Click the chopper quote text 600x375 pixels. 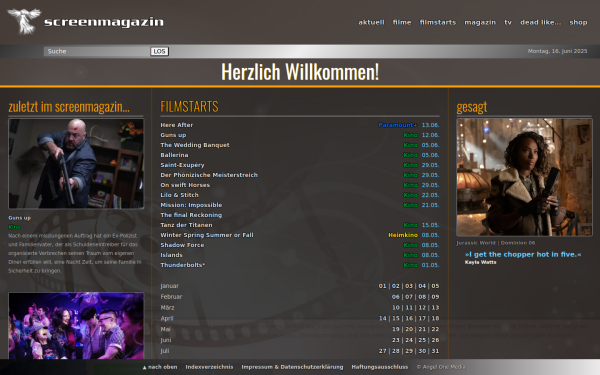pyautogui.click(x=523, y=254)
